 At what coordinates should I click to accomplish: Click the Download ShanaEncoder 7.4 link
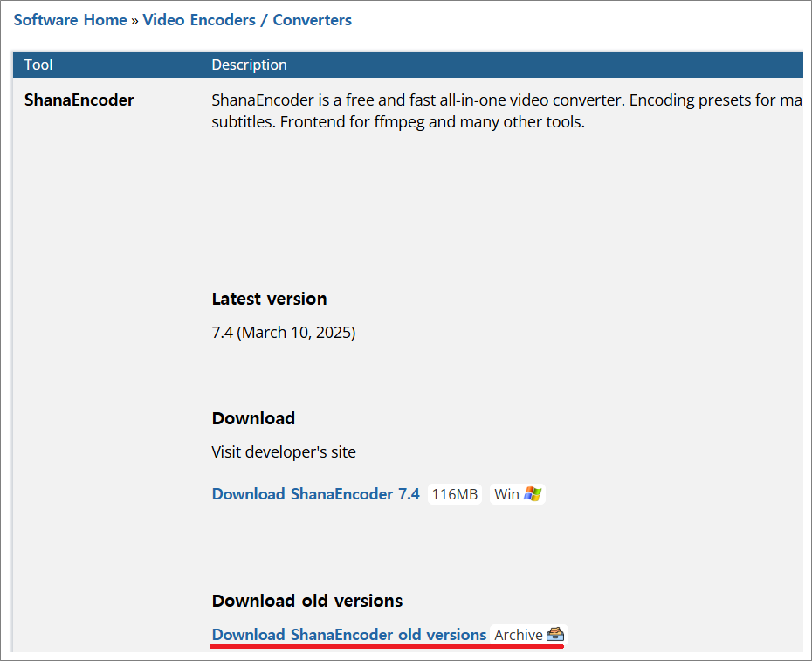point(315,493)
